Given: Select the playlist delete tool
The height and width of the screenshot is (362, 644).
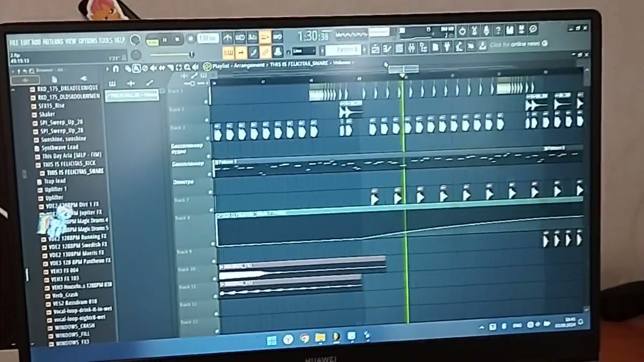Looking at the screenshot, I should coord(145,68).
